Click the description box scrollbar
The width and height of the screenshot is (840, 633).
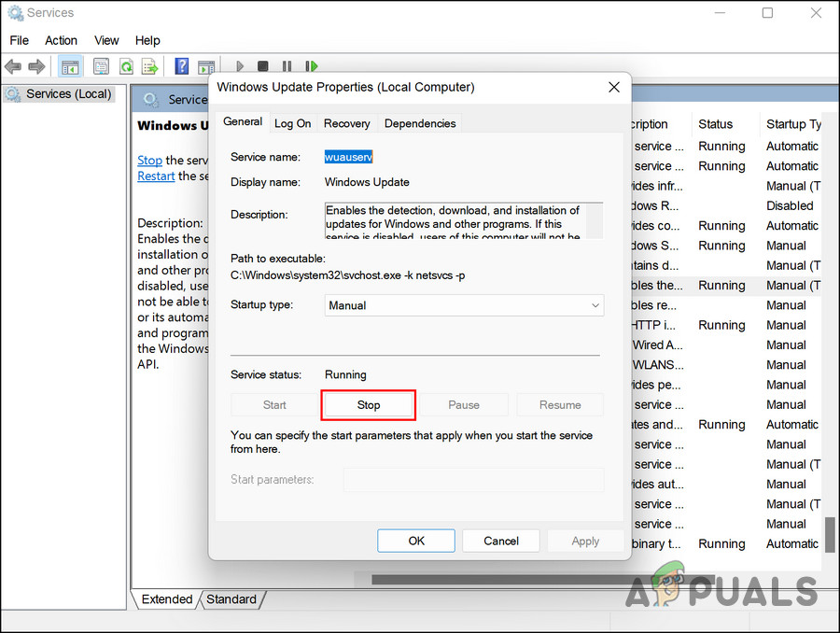595,221
